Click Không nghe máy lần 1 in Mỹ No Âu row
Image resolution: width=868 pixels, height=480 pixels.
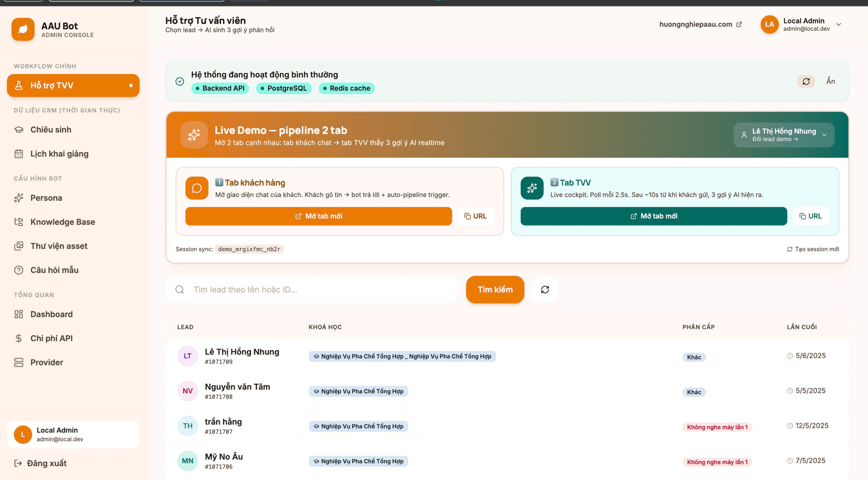717,462
